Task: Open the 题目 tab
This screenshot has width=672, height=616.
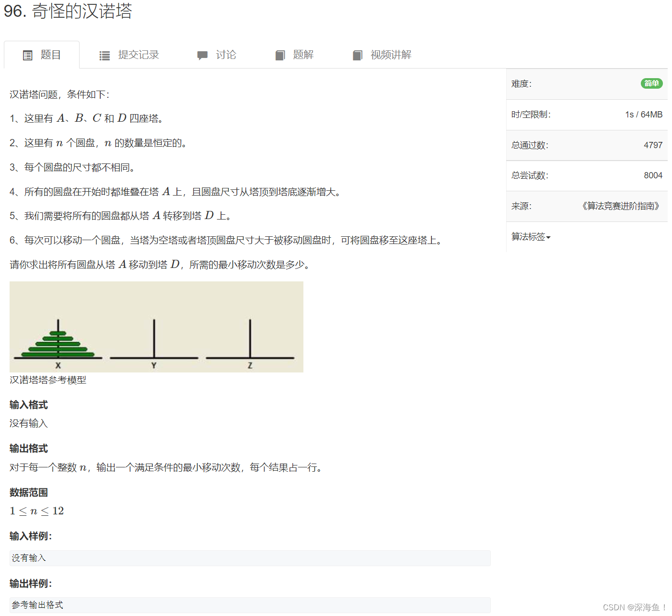Action: tap(42, 55)
